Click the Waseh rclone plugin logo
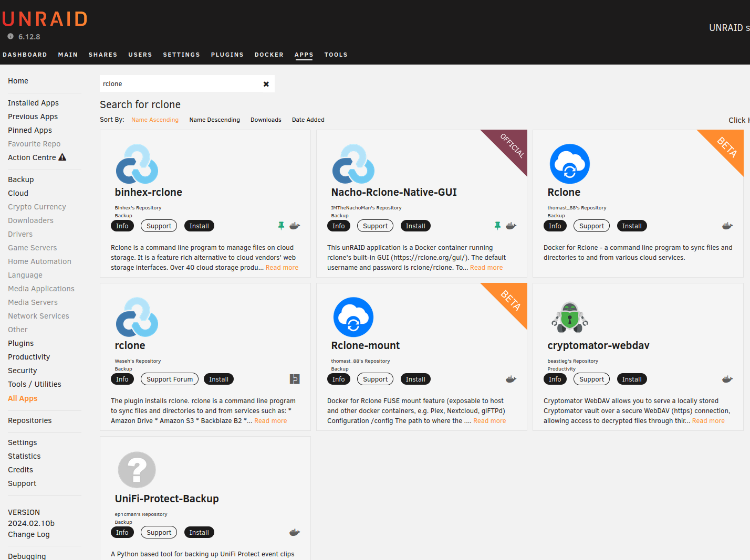 coord(137,317)
